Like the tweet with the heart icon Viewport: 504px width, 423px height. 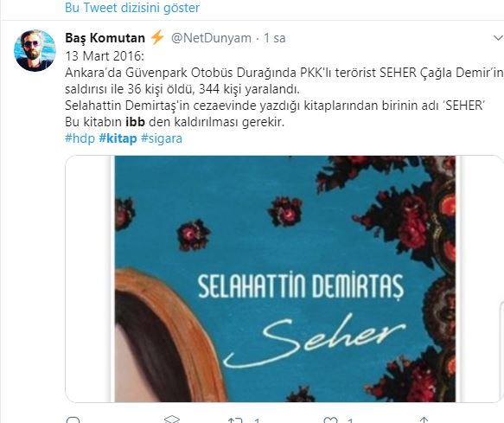(x=330, y=420)
